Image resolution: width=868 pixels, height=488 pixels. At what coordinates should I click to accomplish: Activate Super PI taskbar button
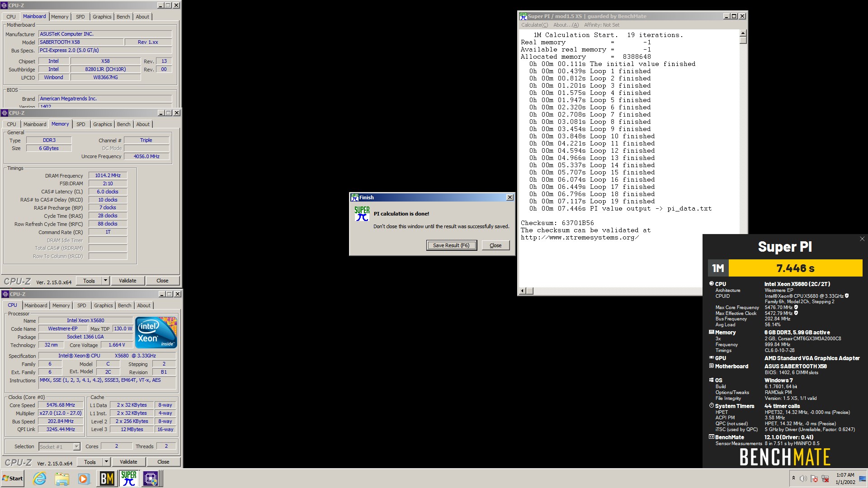coord(129,479)
